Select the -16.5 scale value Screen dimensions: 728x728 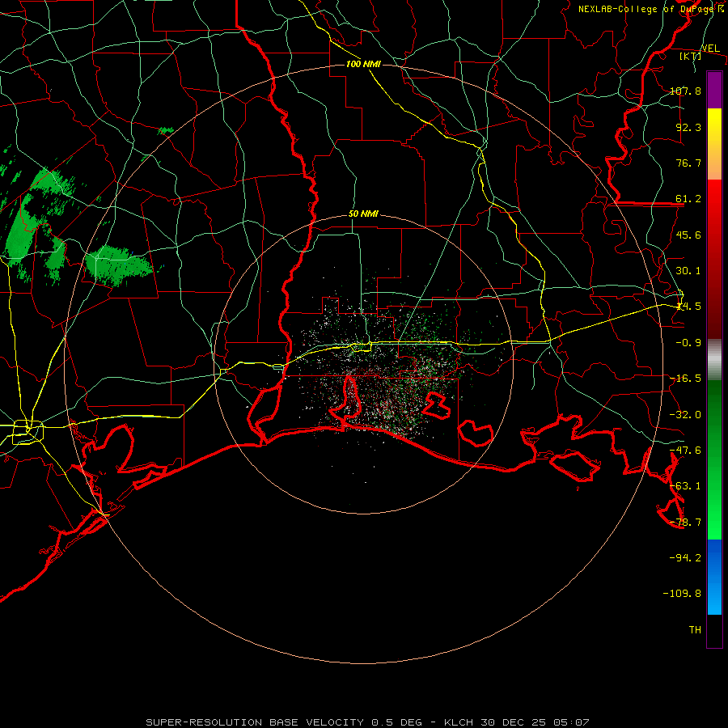(685, 379)
